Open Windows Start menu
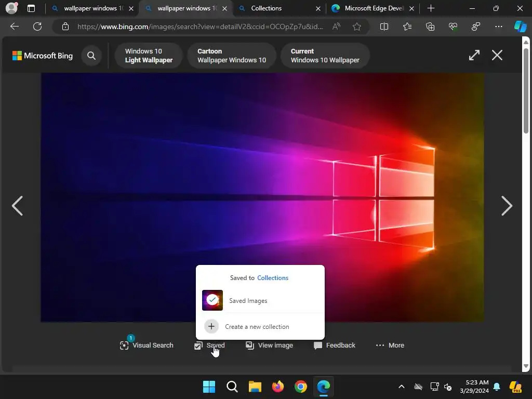 tap(209, 387)
